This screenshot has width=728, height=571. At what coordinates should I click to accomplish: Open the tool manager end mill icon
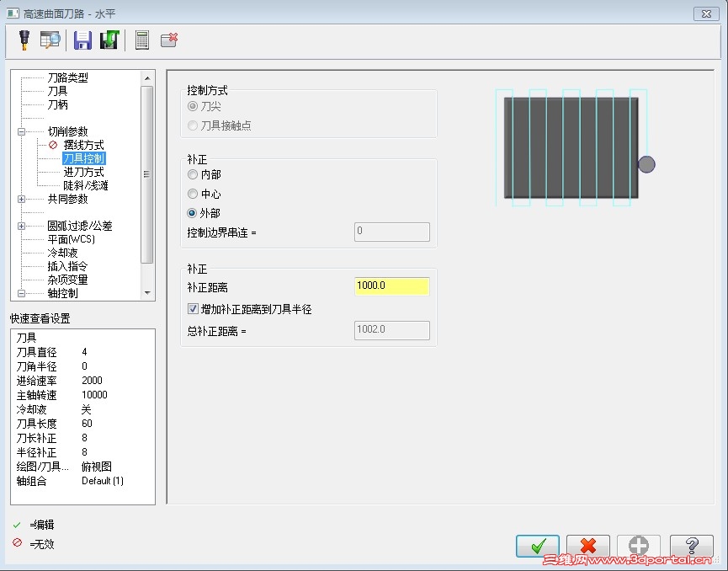click(x=24, y=40)
